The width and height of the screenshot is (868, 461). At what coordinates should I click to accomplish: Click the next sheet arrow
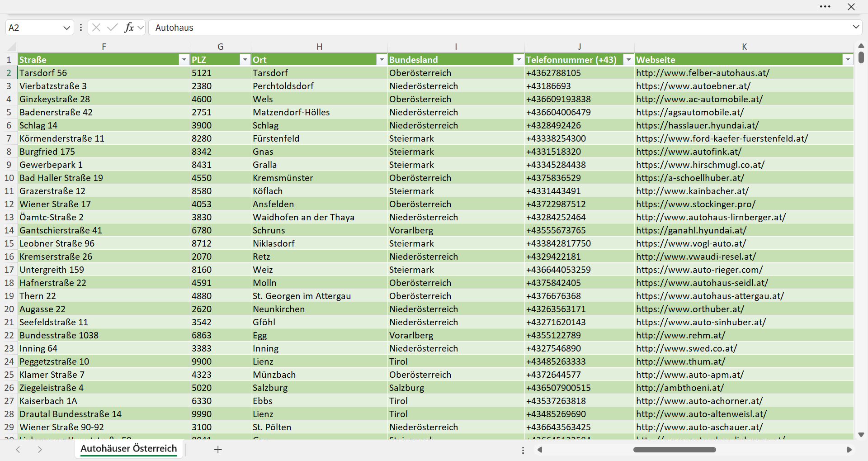pyautogui.click(x=40, y=449)
